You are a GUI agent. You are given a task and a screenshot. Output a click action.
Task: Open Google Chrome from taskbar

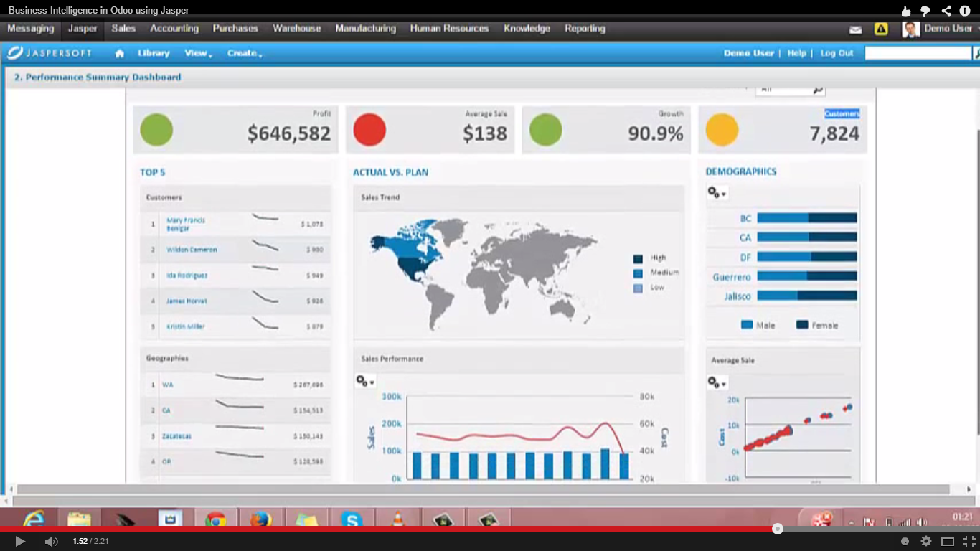[215, 519]
